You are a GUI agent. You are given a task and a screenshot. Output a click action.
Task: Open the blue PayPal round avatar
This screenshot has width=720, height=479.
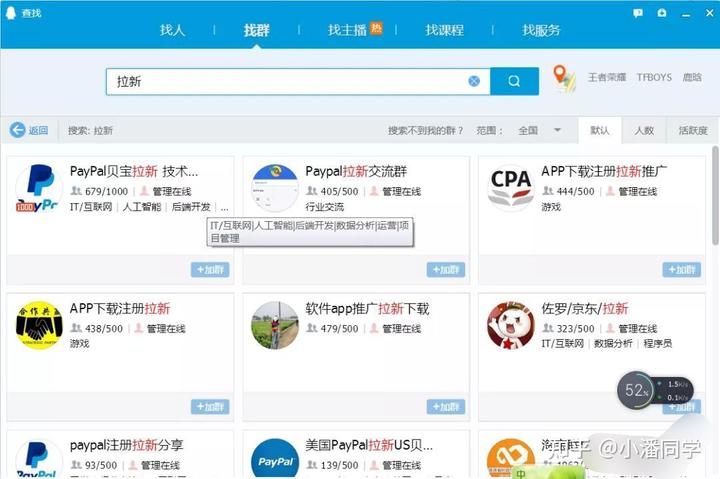click(x=275, y=457)
